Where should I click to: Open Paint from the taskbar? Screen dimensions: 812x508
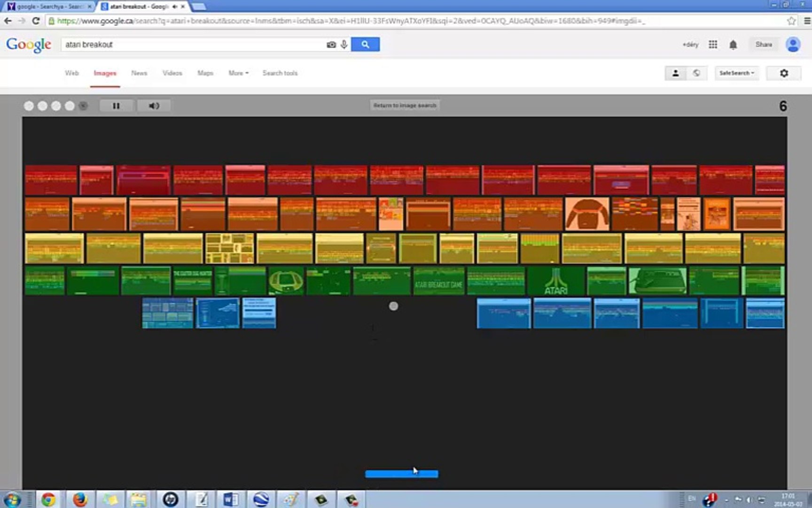coord(291,499)
